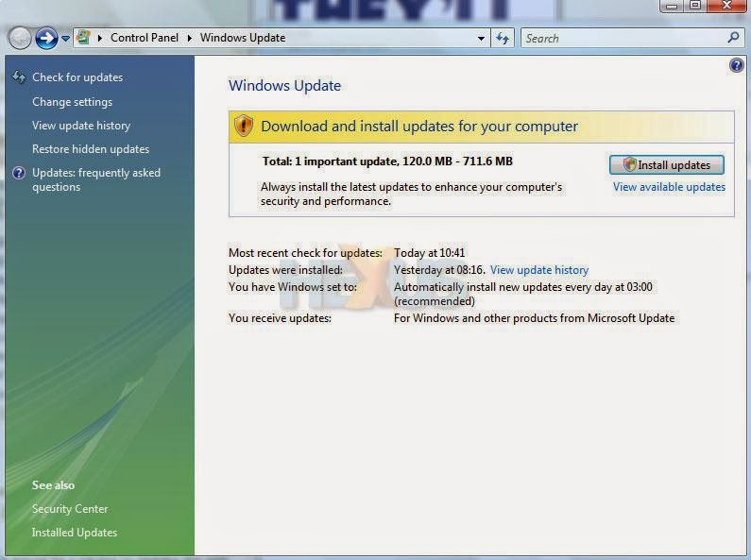Select Windows Update in the breadcrumb
Image resolution: width=751 pixels, height=560 pixels.
[243, 38]
